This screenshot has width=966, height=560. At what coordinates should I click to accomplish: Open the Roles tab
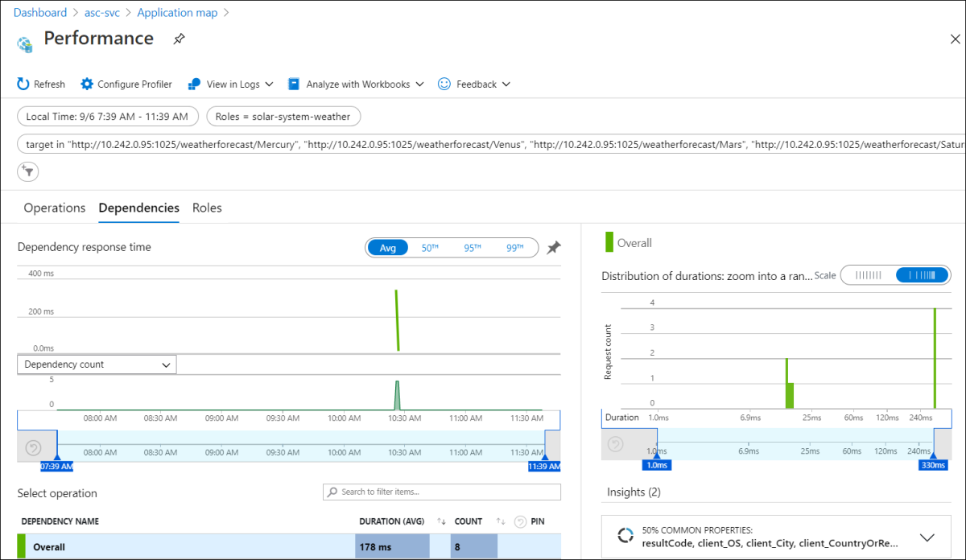[x=207, y=208]
